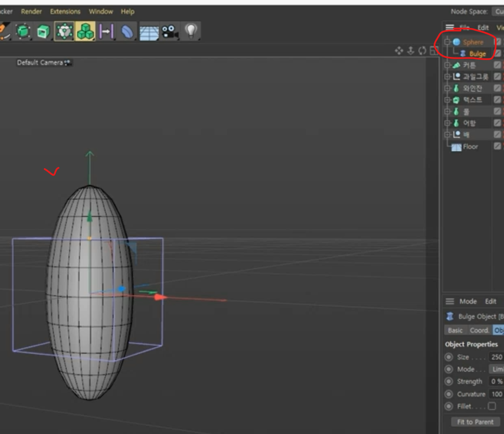Open the Volume Builder icon with purple bars
The image size is (504, 434).
point(106,31)
